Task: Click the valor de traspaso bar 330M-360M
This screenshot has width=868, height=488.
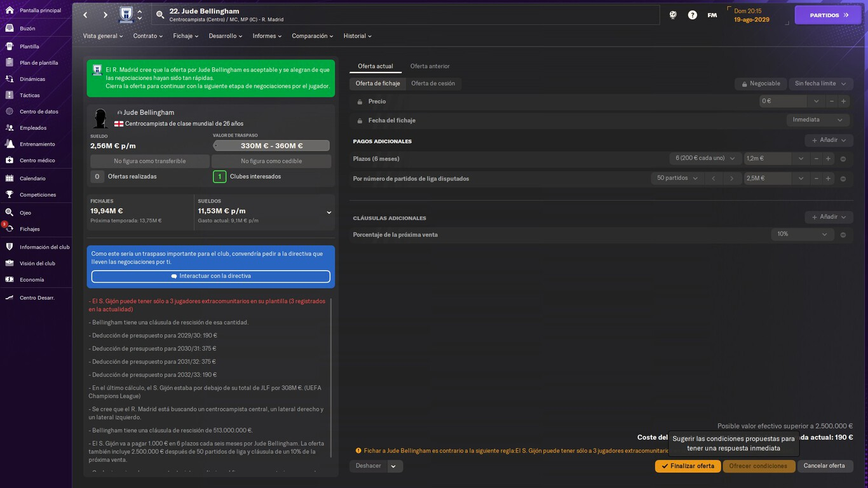Action: 271,146
